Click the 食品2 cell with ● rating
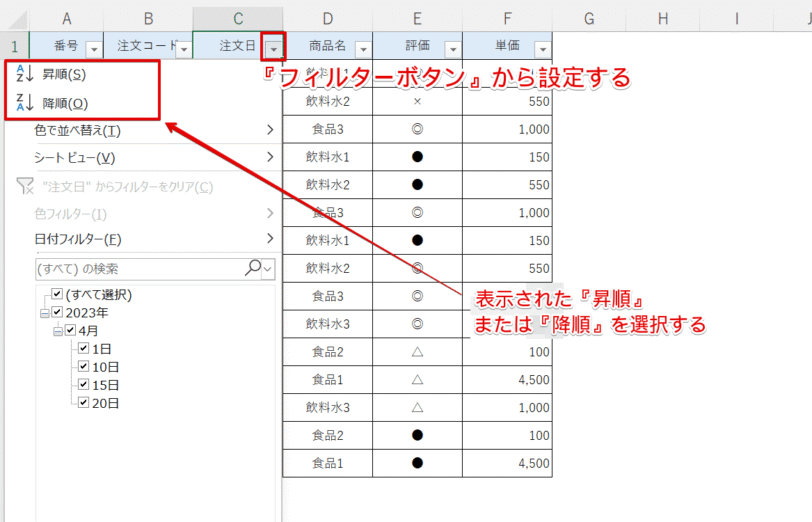The image size is (812, 522). click(x=327, y=436)
